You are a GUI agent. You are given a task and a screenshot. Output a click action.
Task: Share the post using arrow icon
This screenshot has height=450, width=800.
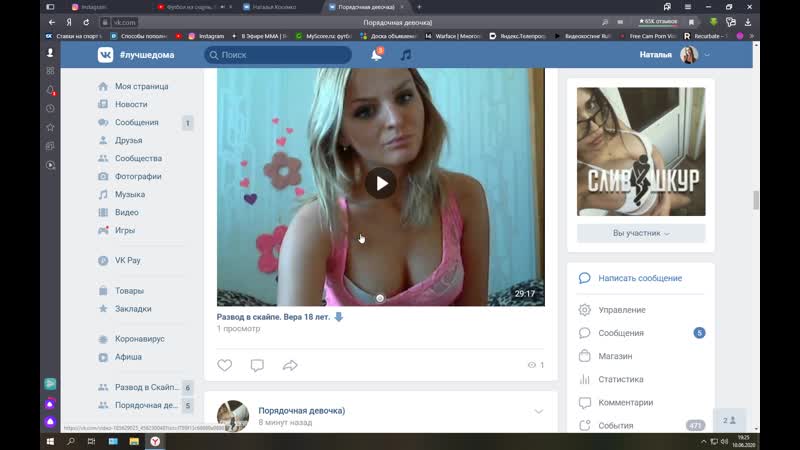(x=290, y=365)
